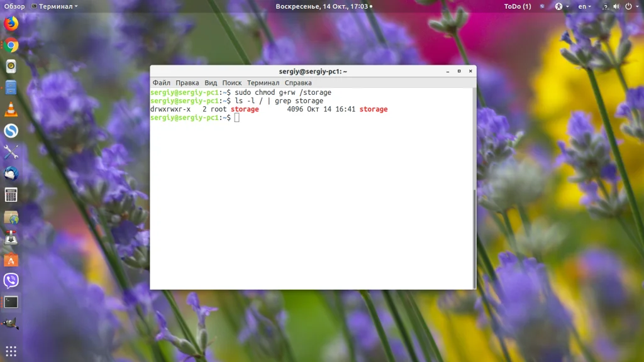Launch Firefox from the dock
This screenshot has height=362, width=644.
(x=11, y=23)
